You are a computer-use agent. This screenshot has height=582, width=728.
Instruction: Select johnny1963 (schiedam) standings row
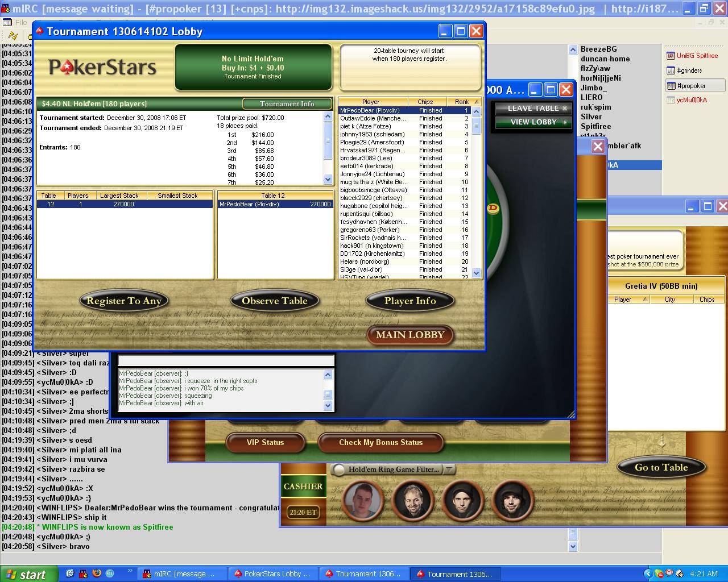pos(405,134)
